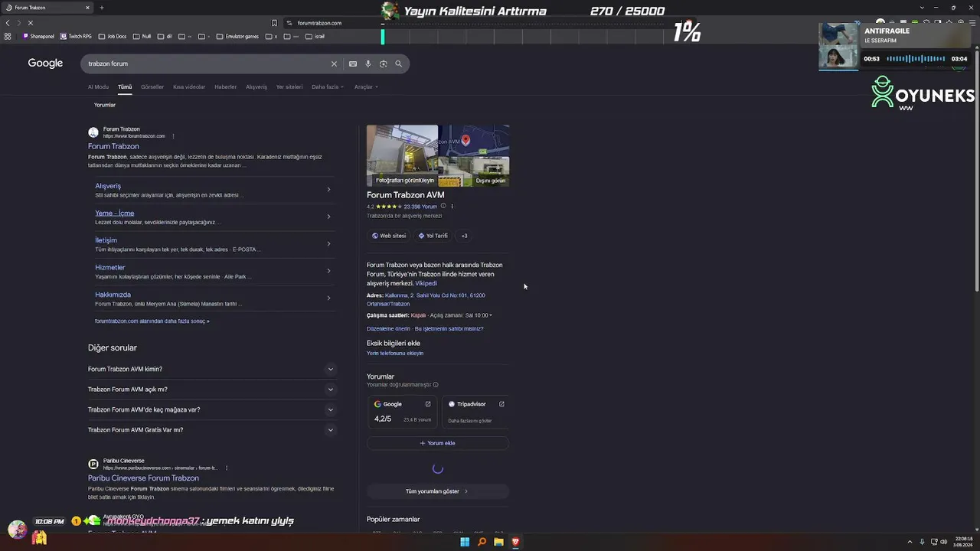The width and height of the screenshot is (980, 551).
Task: Switch to Yer siteleri tab
Action: tap(289, 87)
